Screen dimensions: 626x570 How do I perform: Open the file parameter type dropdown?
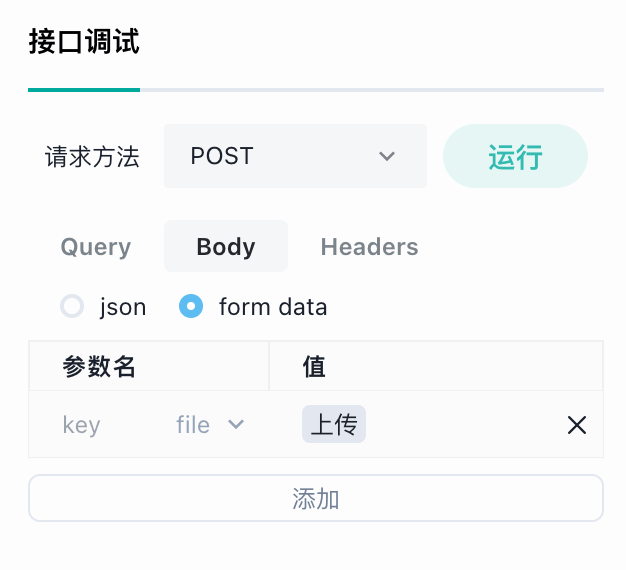point(210,424)
